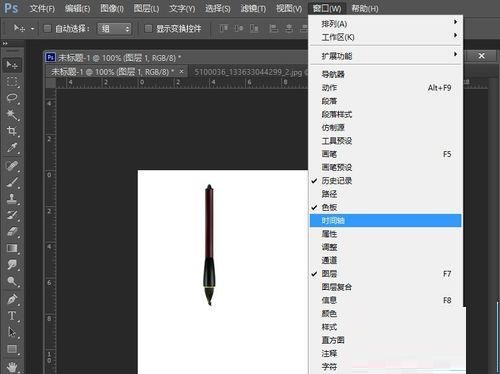Screen dimensions: 500x374
Task: Choose 导航器 from the window menu
Action: (x=386, y=74)
